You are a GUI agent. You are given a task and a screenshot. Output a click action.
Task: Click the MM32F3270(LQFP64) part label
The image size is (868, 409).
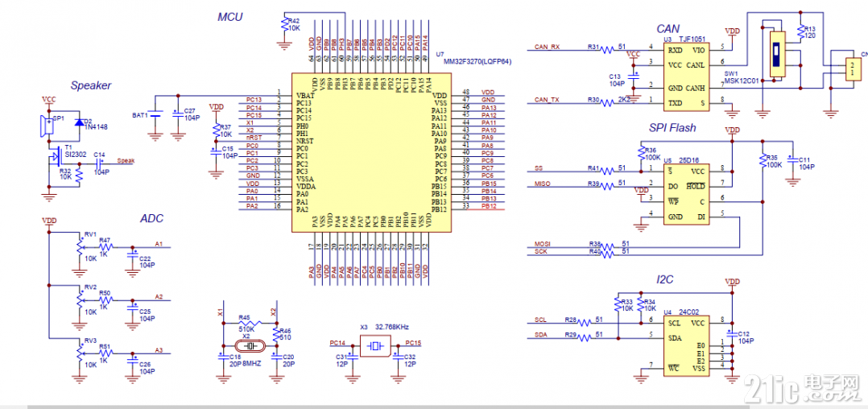point(477,62)
